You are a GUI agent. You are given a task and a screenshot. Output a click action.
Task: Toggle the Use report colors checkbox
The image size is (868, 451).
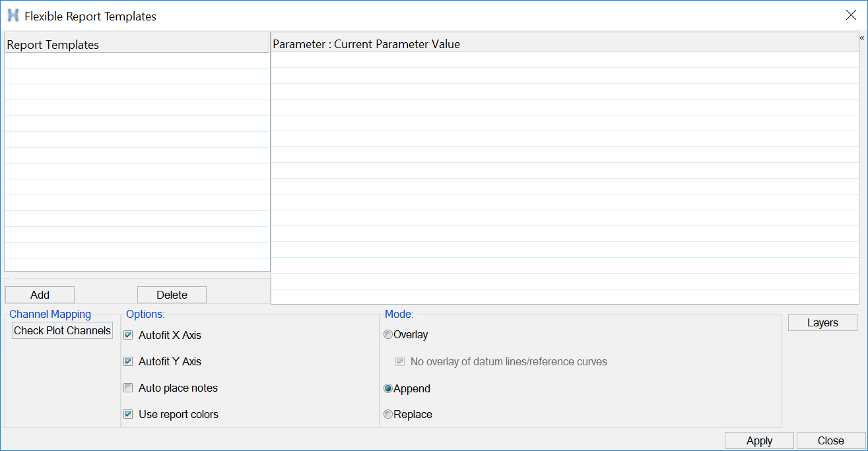tap(129, 415)
